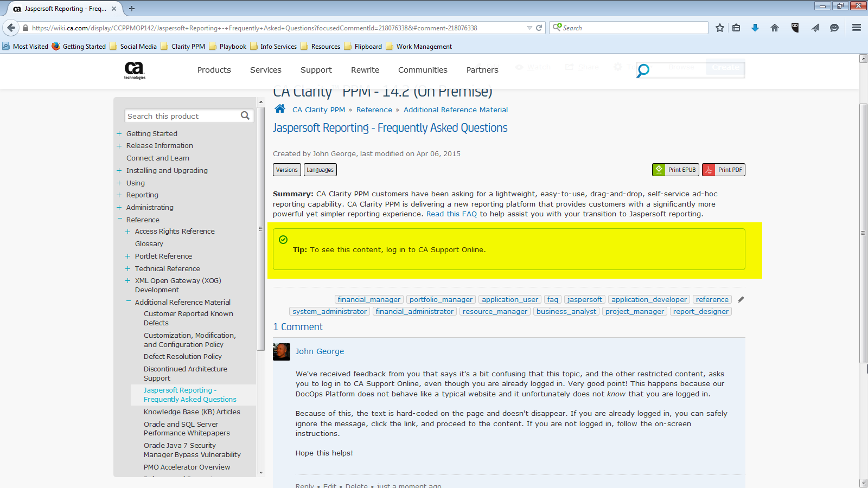The height and width of the screenshot is (488, 868).
Task: Click the Print EPUB button
Action: click(x=675, y=170)
